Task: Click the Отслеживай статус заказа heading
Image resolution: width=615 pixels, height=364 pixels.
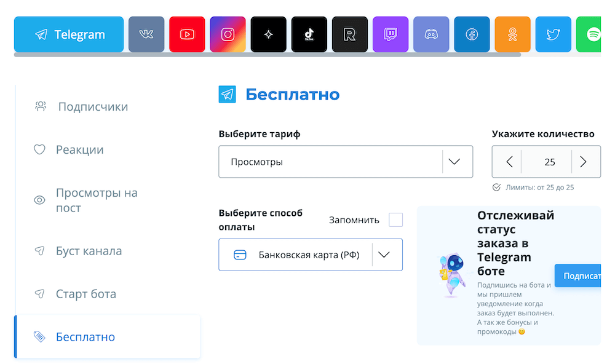Action: click(515, 243)
